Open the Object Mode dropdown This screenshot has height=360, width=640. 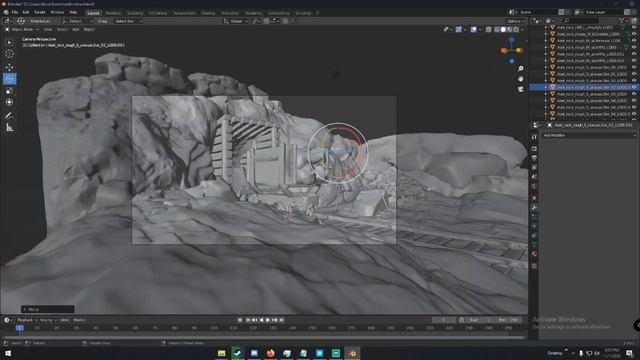[22, 29]
